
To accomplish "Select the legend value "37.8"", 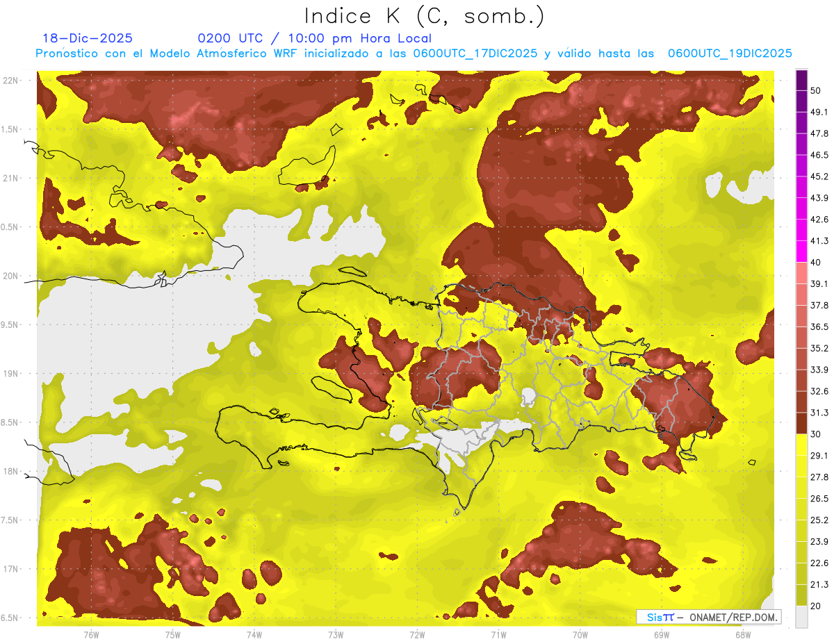I will 819,306.
